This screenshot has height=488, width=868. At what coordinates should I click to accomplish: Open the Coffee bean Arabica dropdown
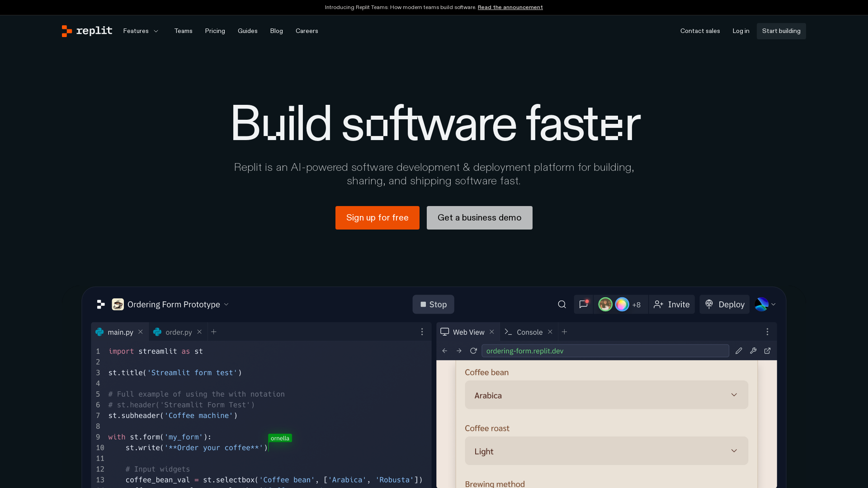pyautogui.click(x=606, y=395)
